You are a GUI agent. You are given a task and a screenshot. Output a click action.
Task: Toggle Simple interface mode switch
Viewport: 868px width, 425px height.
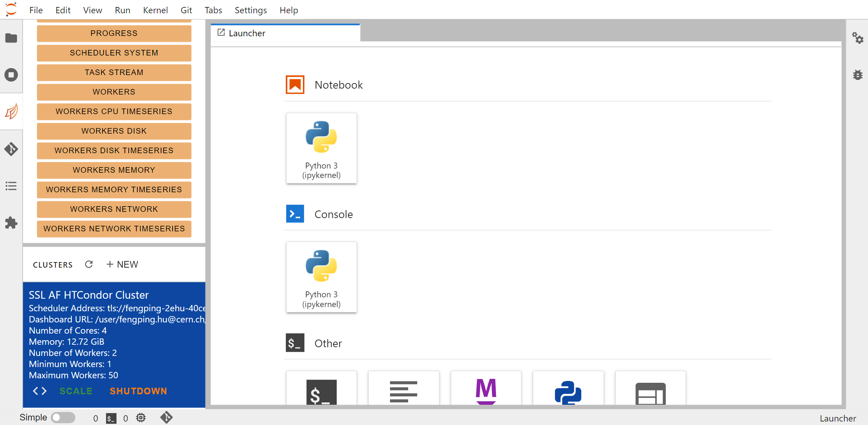[63, 418]
